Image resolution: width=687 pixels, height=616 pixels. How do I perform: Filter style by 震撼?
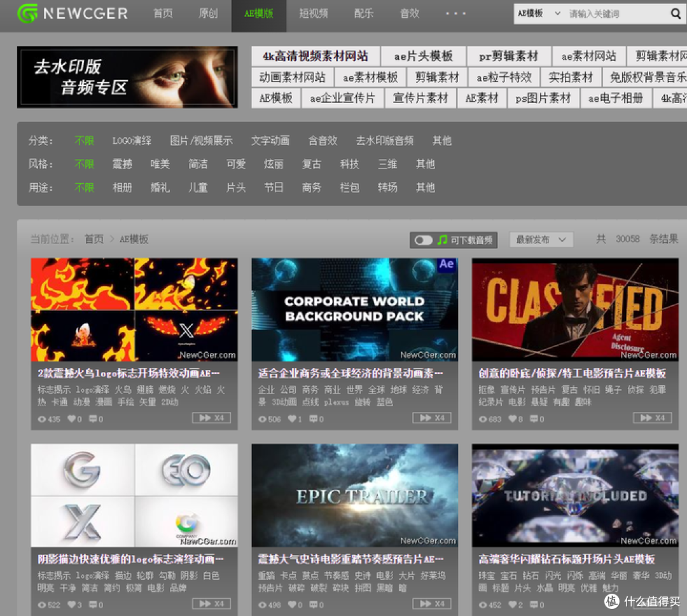click(x=121, y=164)
